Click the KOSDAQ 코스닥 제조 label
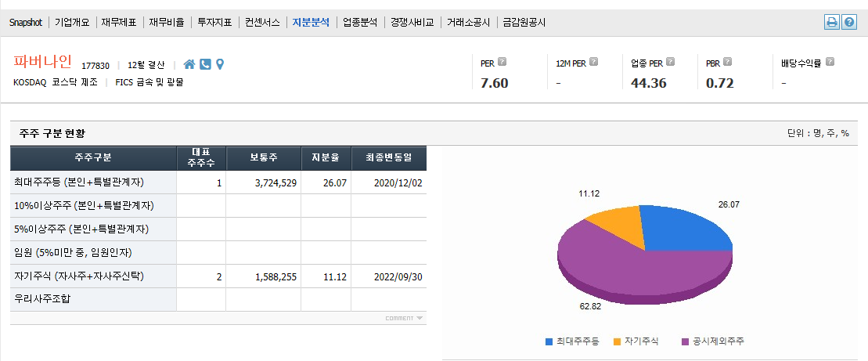868x361 pixels. 56,82
